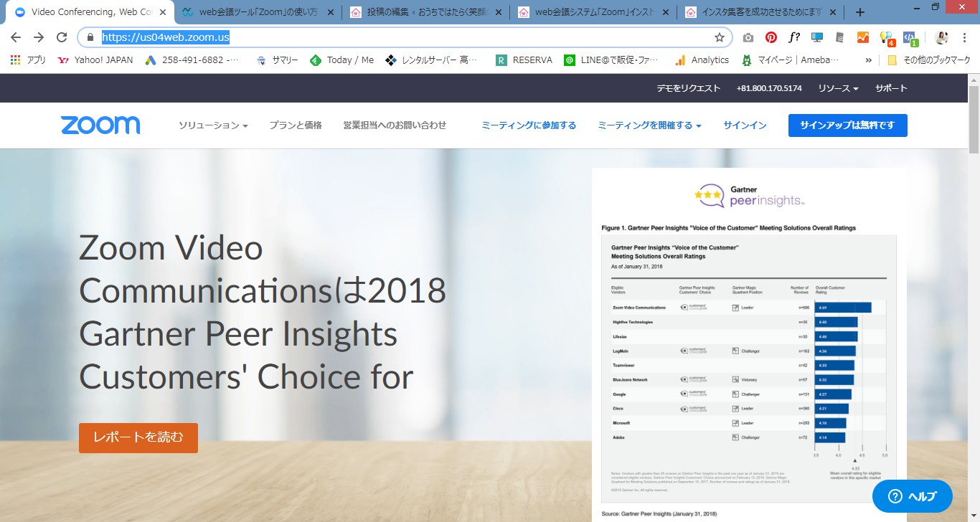
Task: Click the camera screenshot extension icon
Action: [x=748, y=38]
